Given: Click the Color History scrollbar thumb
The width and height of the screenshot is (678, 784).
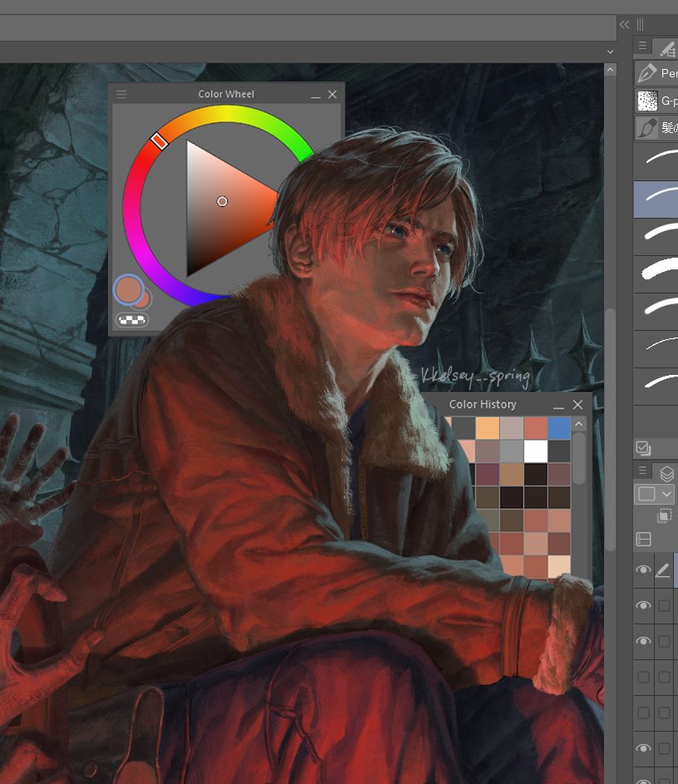Looking at the screenshot, I should 578,458.
